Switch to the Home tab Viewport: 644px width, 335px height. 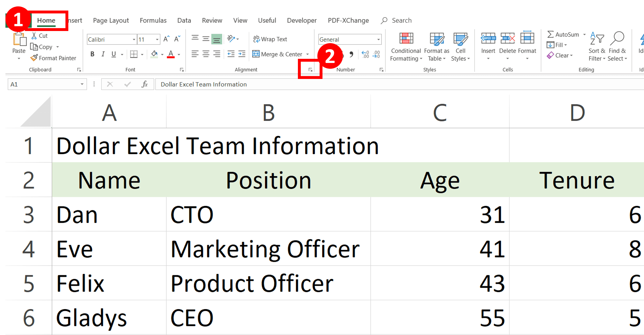pyautogui.click(x=46, y=20)
